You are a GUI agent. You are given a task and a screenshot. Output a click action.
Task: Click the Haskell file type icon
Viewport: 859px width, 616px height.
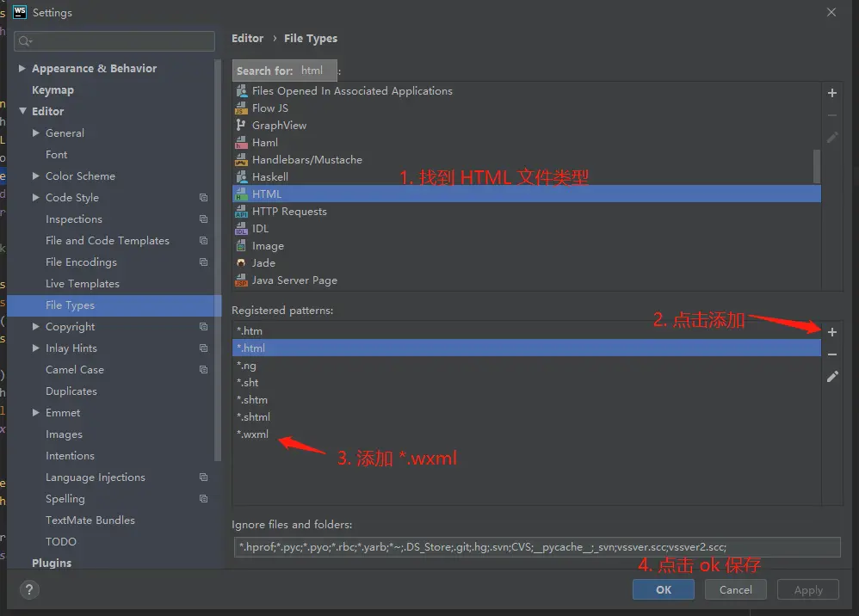241,177
